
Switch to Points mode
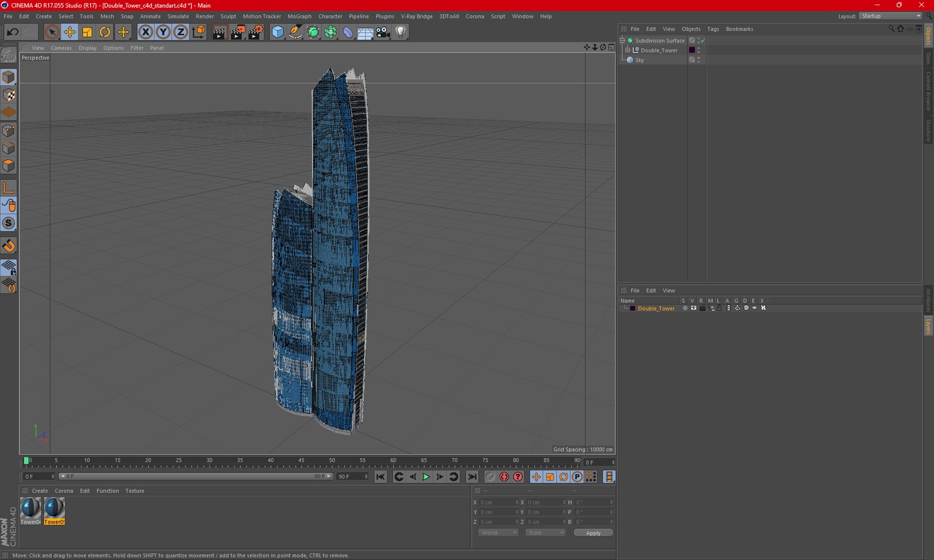(x=9, y=131)
